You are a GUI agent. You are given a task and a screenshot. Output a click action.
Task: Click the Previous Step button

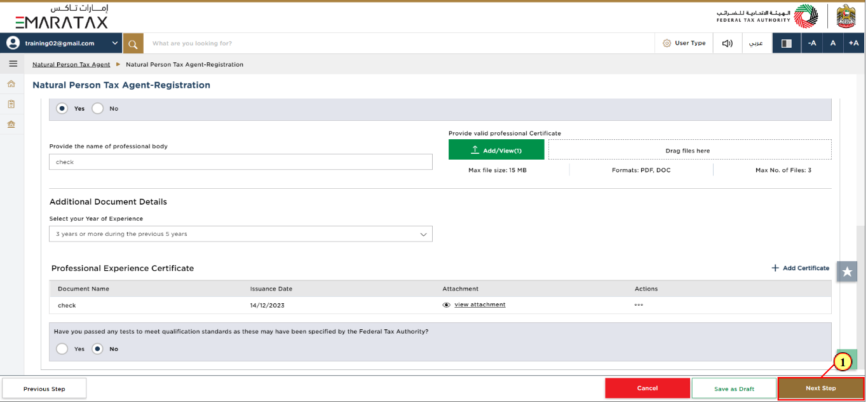pos(44,388)
